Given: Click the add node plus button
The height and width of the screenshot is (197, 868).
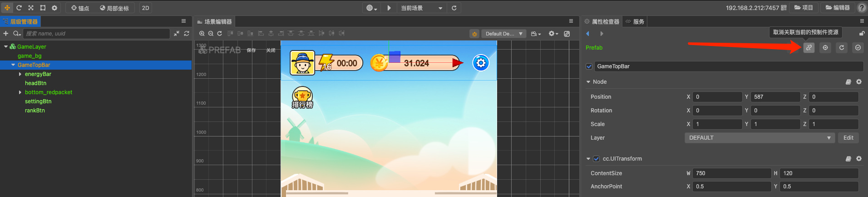Looking at the screenshot, I should click(x=5, y=33).
